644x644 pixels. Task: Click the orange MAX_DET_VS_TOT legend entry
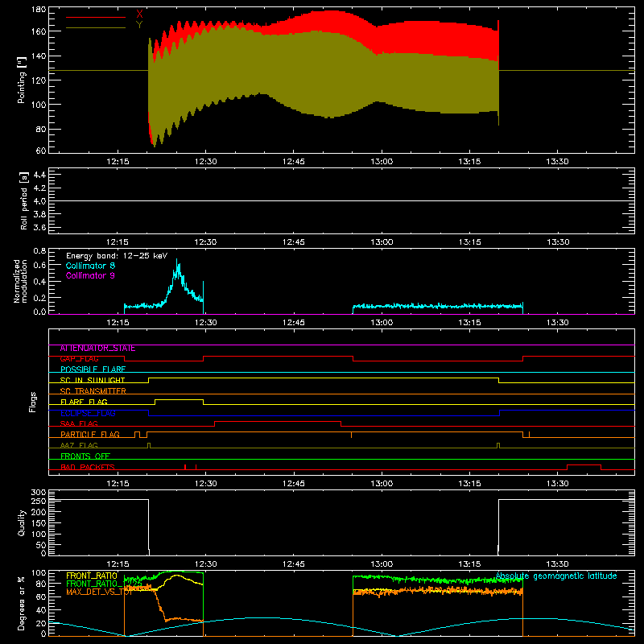coord(99,592)
